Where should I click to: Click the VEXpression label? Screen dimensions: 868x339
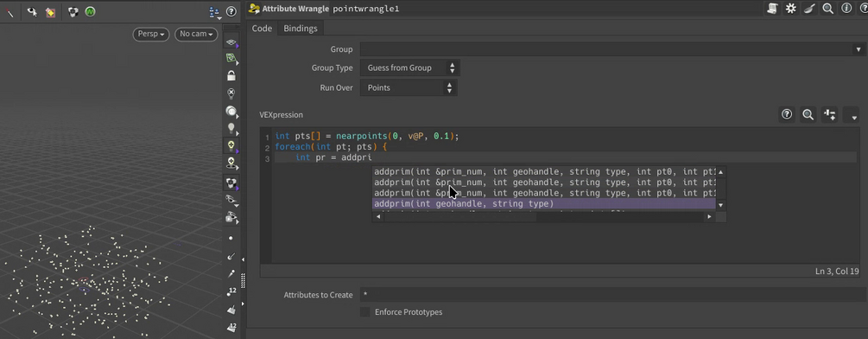[282, 115]
